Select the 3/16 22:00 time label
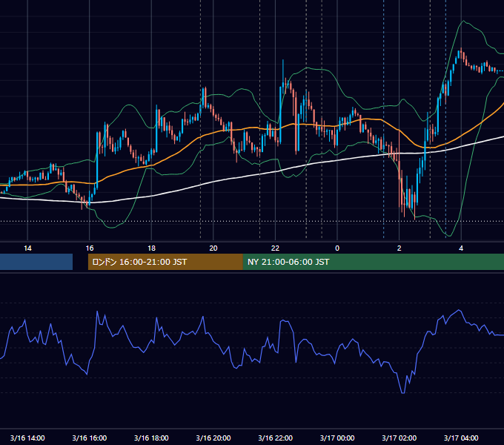The width and height of the screenshot is (504, 445). 275,438
